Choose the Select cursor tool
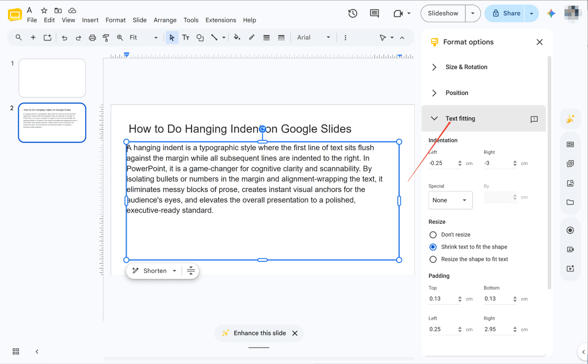588x364 pixels. (172, 37)
